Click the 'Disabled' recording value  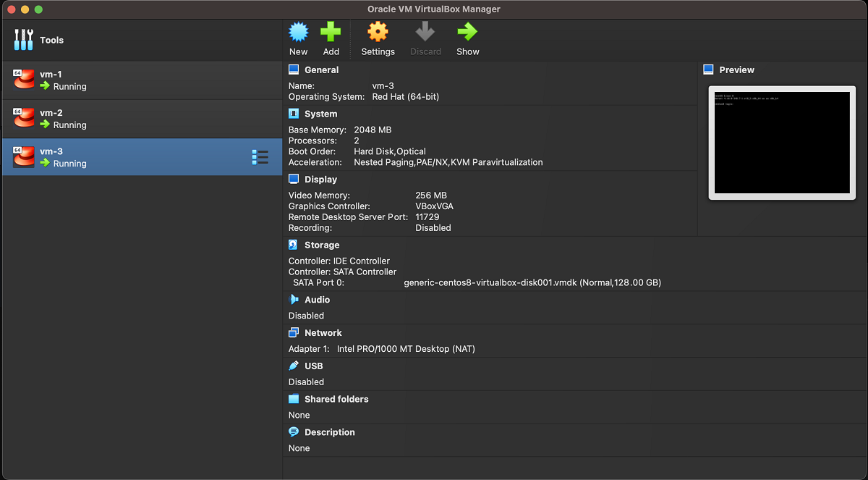tap(433, 228)
